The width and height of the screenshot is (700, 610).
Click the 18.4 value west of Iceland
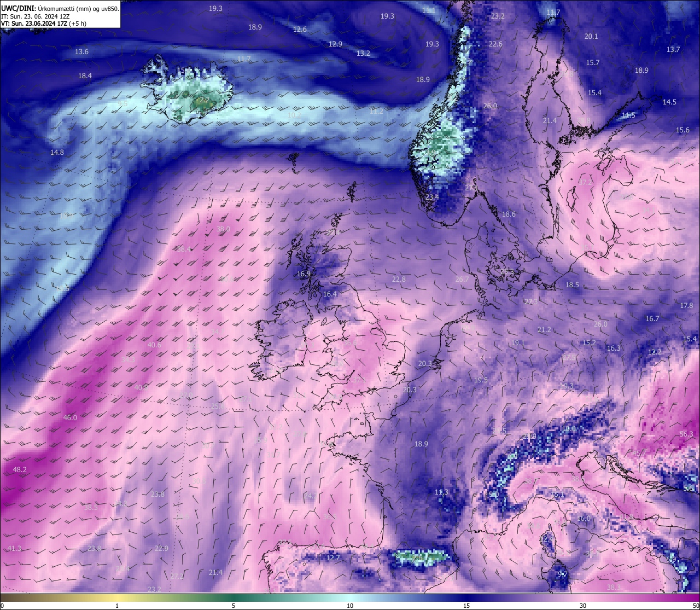[85, 76]
